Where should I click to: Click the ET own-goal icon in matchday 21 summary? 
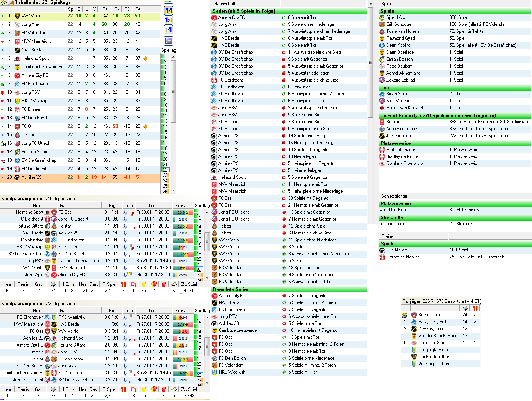pyautogui.click(x=133, y=284)
